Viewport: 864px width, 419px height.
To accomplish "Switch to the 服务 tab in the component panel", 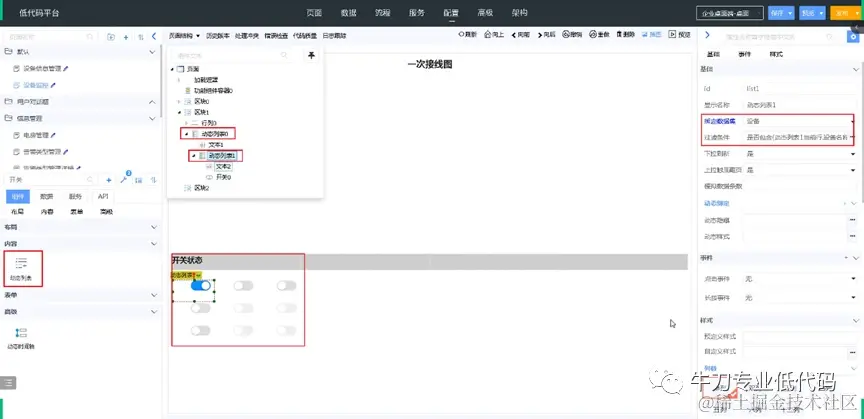I will (75, 196).
